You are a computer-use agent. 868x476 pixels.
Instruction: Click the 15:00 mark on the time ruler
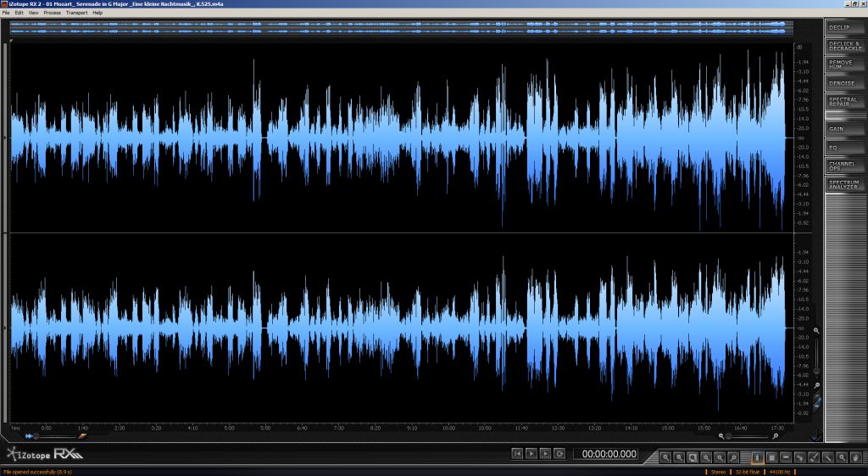pyautogui.click(x=668, y=428)
